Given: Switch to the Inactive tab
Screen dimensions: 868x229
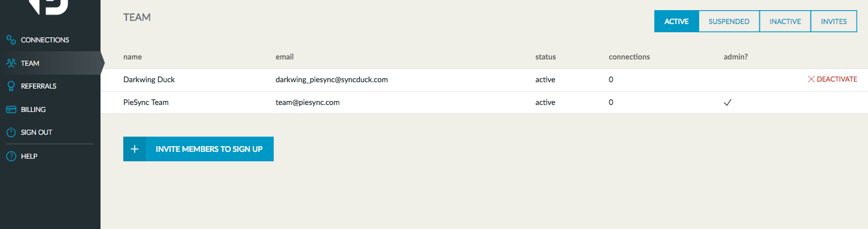Looking at the screenshot, I should pos(785,22).
